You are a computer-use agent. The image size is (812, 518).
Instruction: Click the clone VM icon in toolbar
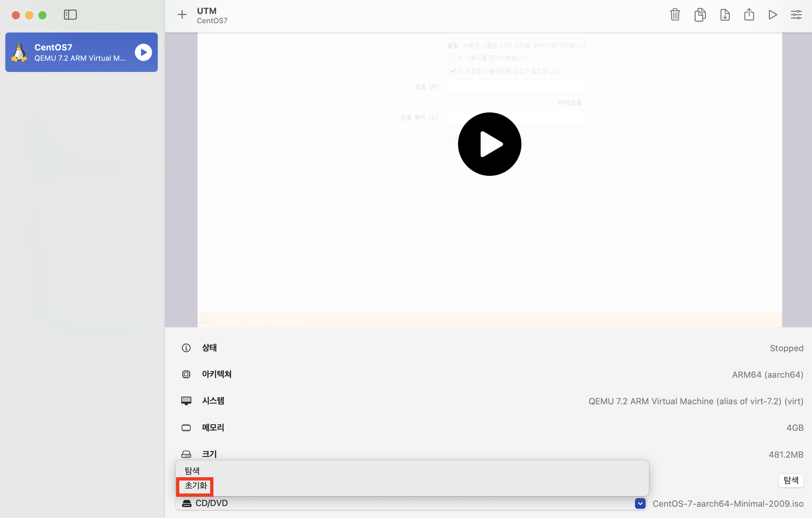click(700, 15)
